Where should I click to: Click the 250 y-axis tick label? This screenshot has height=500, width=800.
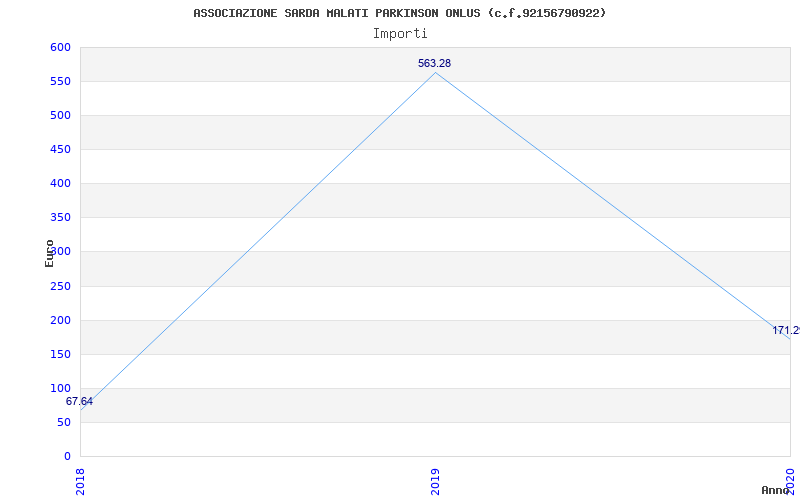pyautogui.click(x=60, y=286)
